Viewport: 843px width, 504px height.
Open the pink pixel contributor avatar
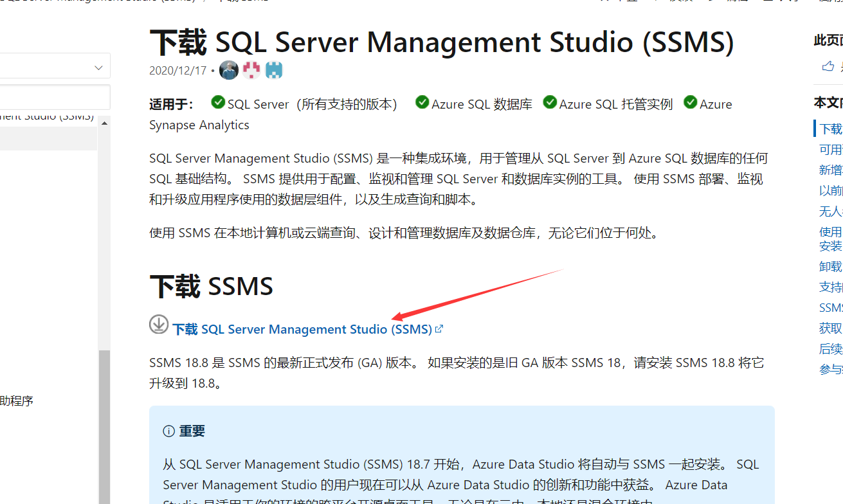coord(251,70)
